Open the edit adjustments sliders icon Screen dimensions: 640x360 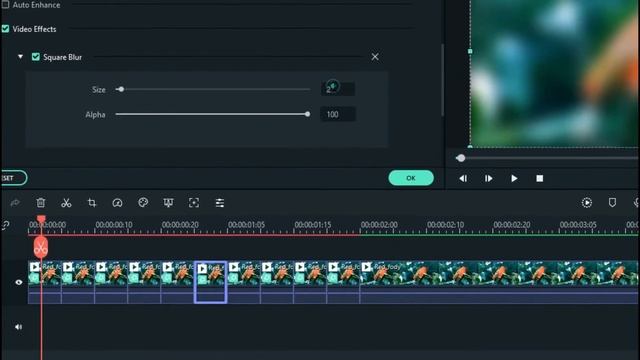click(220, 202)
